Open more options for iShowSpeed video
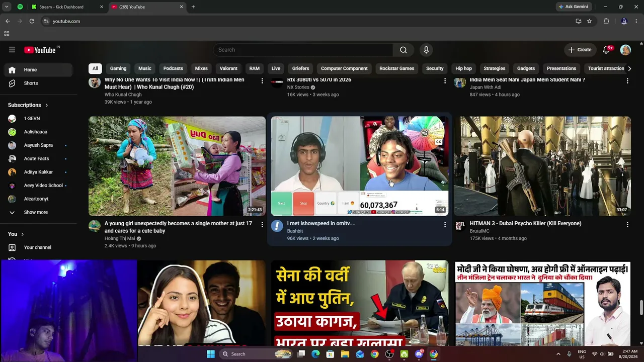644x362 pixels. click(x=445, y=225)
